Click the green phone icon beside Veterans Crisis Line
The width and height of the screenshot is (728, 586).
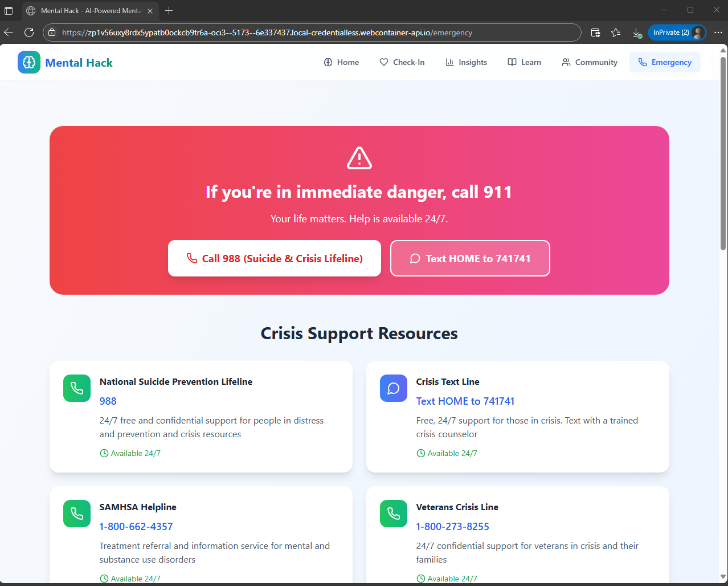pyautogui.click(x=394, y=514)
